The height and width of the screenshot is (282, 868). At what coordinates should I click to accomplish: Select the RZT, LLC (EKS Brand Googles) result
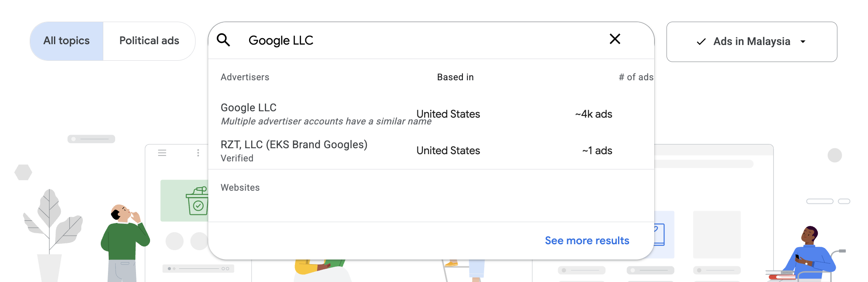pos(294,145)
